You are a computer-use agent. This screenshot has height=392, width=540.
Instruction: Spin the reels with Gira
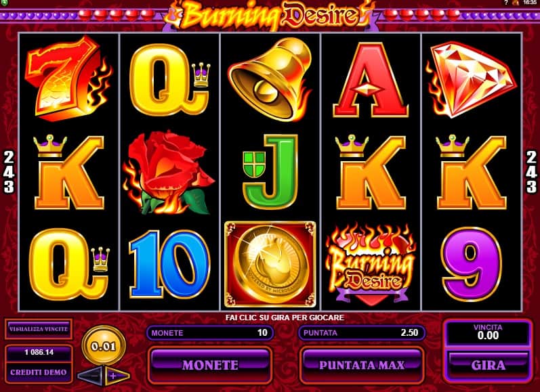(x=488, y=365)
